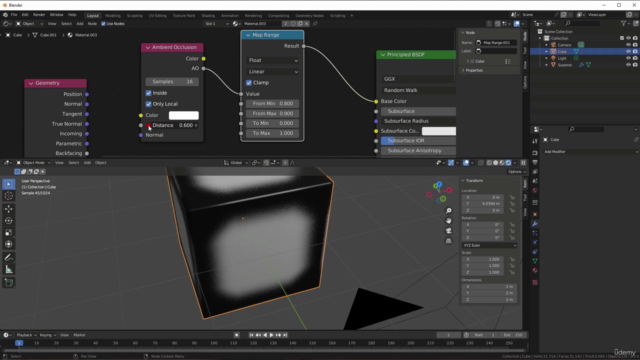Collapse the Map Range node
The width and height of the screenshot is (640, 360).
coord(248,35)
